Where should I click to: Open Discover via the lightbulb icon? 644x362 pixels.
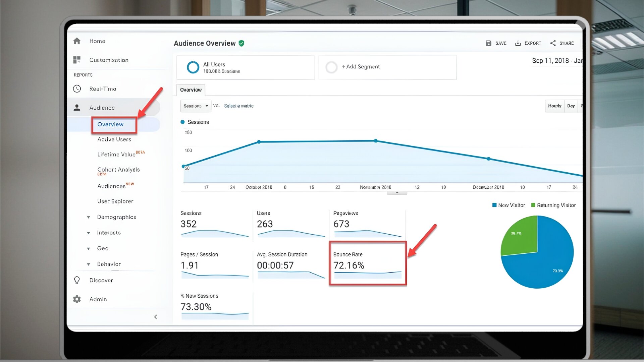tap(77, 280)
